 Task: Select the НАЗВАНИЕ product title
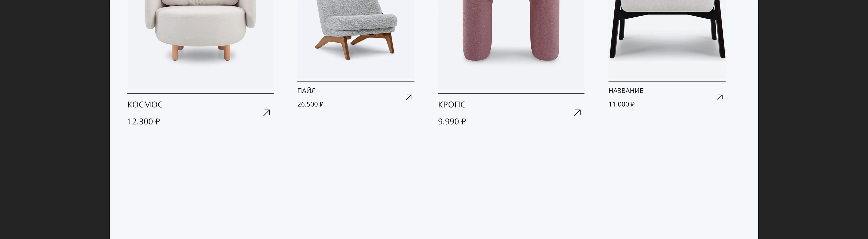click(x=626, y=91)
